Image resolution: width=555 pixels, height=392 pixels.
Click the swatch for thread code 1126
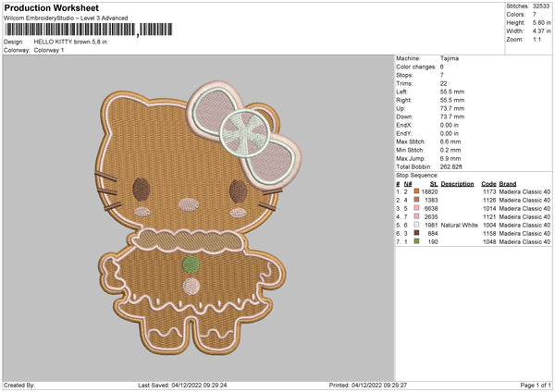point(417,200)
